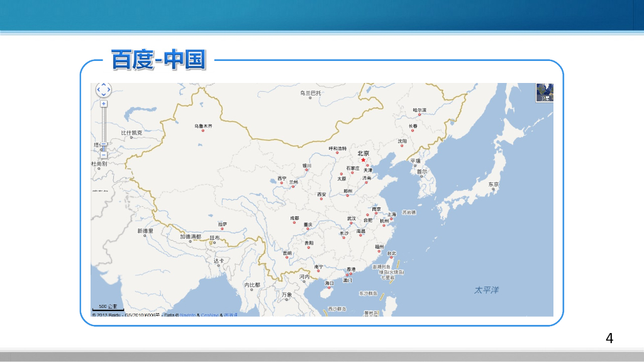Click the 南昌 city label
This screenshot has width=644, height=362.
click(360, 231)
